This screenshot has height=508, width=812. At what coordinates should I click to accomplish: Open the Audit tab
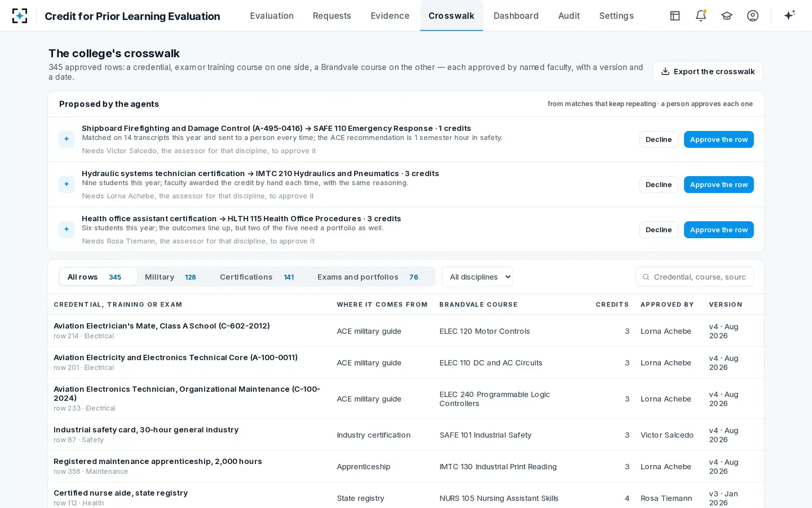[x=569, y=16]
